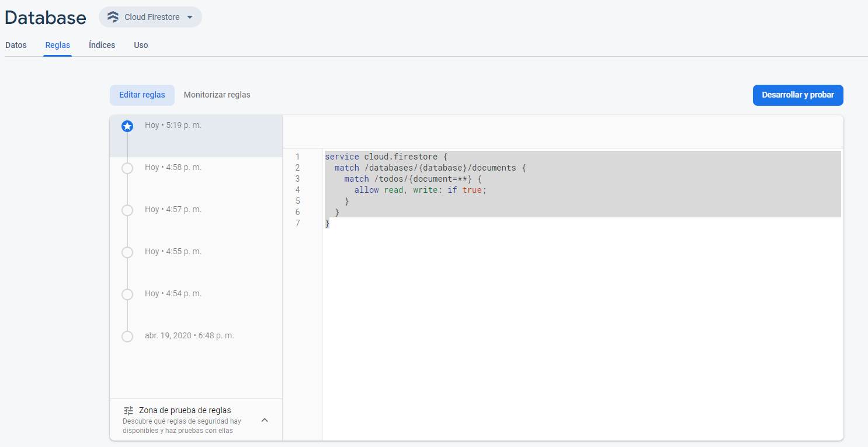This screenshot has height=447, width=868.
Task: Open the Índices tab
Action: click(102, 45)
